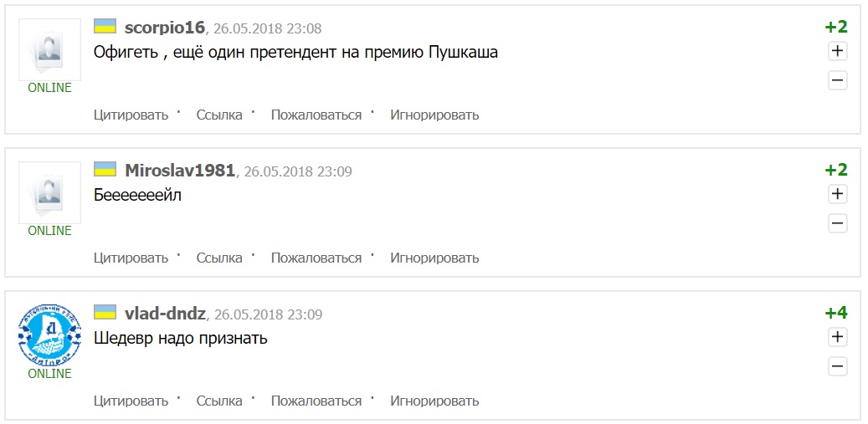The height and width of the screenshot is (424, 868).
Task: Report vlad-dndz's comment via Пожаловаться
Action: point(316,401)
